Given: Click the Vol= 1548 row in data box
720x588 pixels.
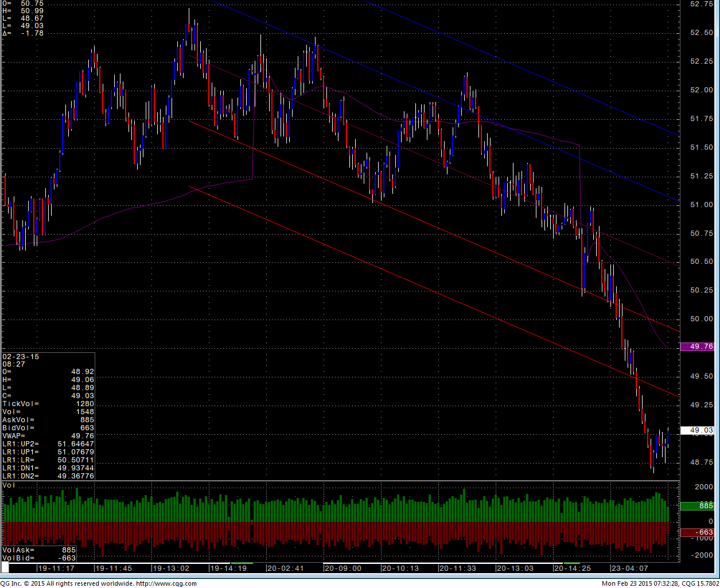Looking at the screenshot, I should pos(48,412).
